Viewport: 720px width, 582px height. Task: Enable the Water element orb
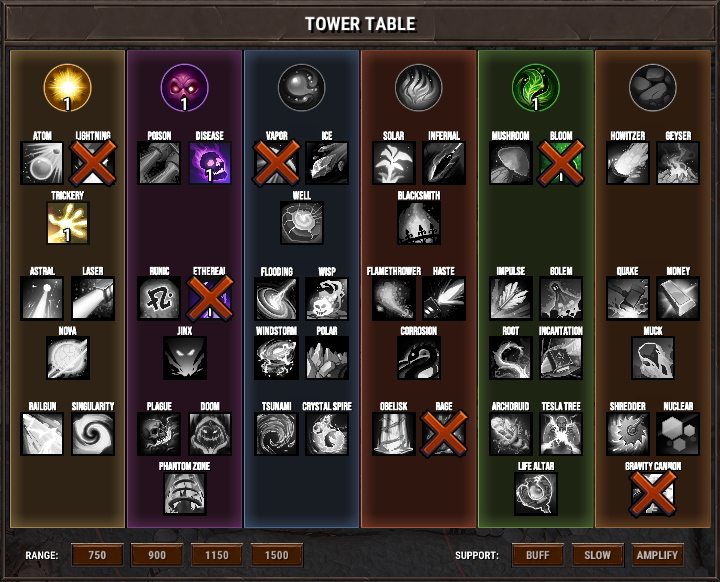[302, 88]
